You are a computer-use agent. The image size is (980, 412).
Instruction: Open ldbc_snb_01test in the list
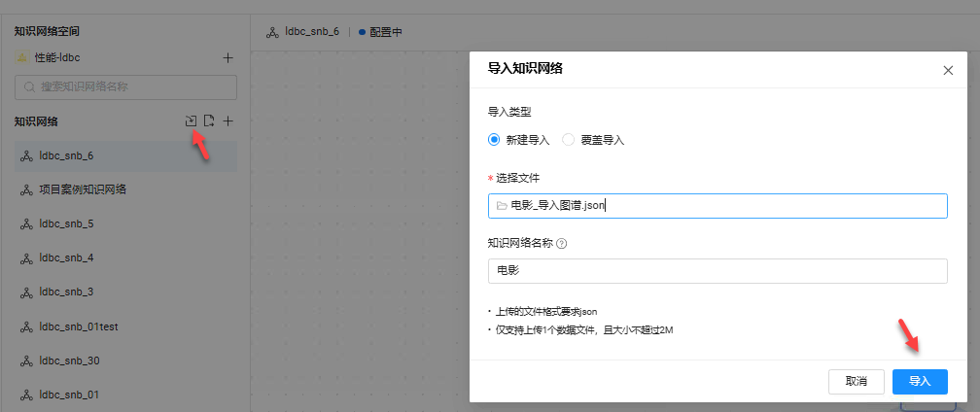pyautogui.click(x=125, y=326)
